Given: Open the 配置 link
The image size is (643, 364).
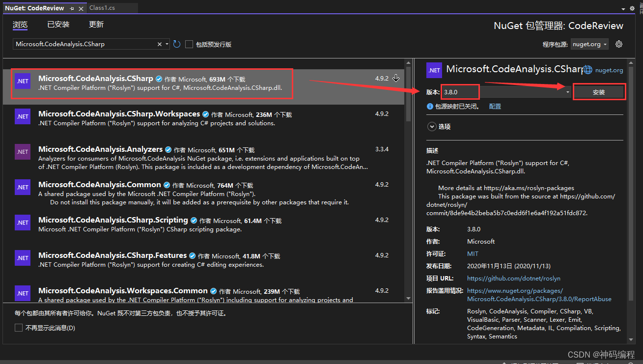Looking at the screenshot, I should click(495, 106).
